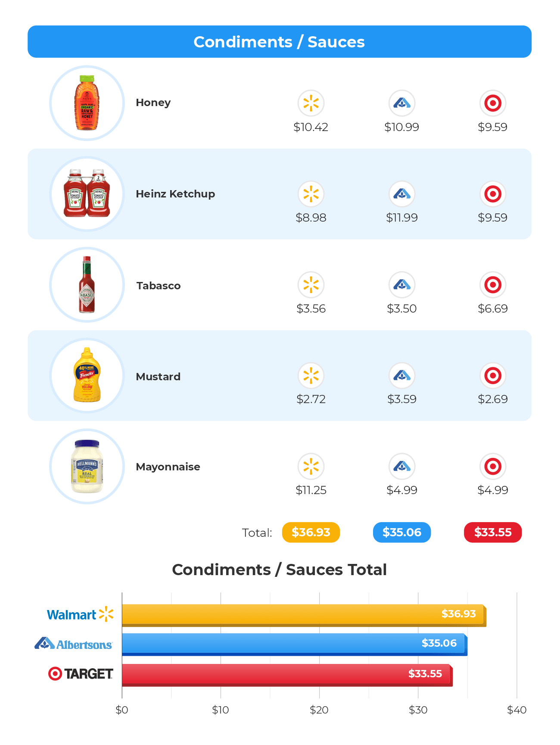The image size is (560, 745).
Task: Click the blue $35.06 total badge
Action: (401, 532)
